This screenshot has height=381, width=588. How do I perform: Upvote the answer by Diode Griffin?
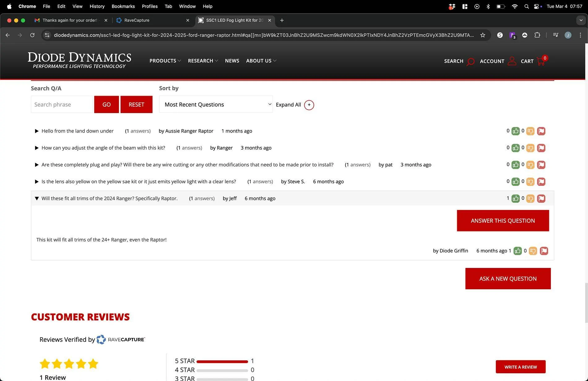tap(517, 251)
